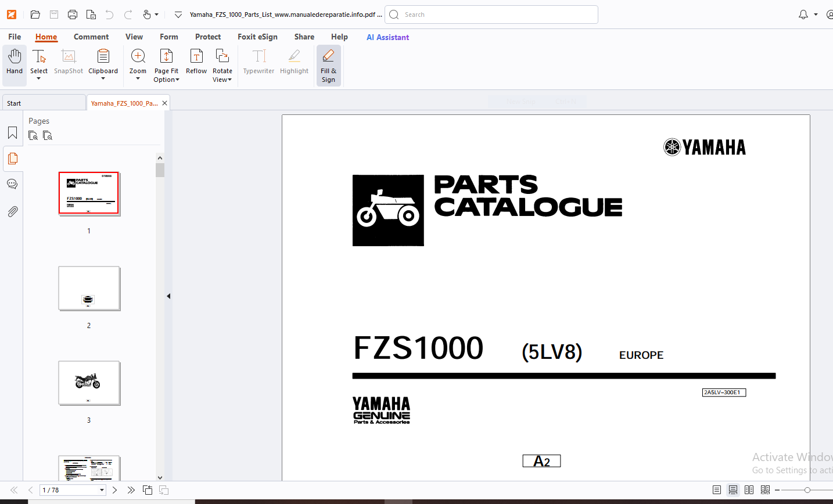Enable single page view mode

[717, 490]
